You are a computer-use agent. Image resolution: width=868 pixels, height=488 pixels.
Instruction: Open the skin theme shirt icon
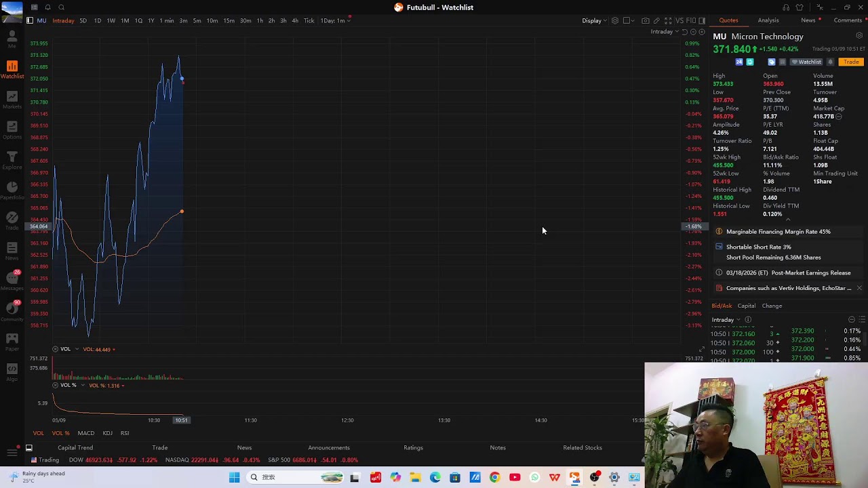pos(800,7)
